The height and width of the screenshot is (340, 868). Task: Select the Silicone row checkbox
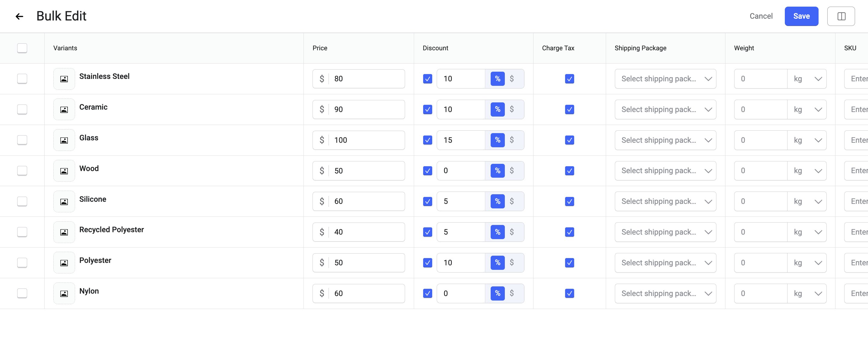click(x=22, y=201)
